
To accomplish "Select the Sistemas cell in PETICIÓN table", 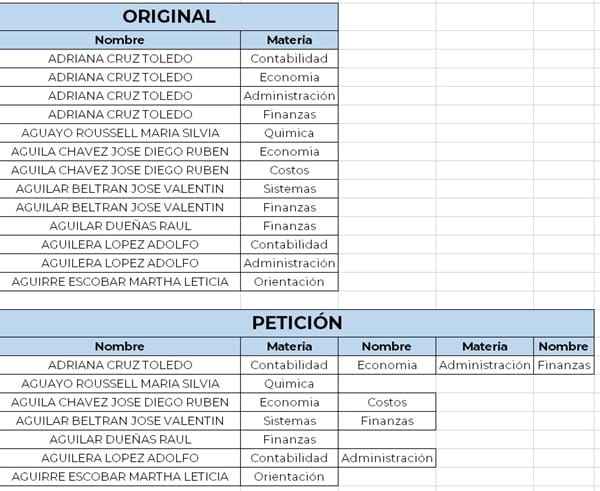I will click(289, 421).
